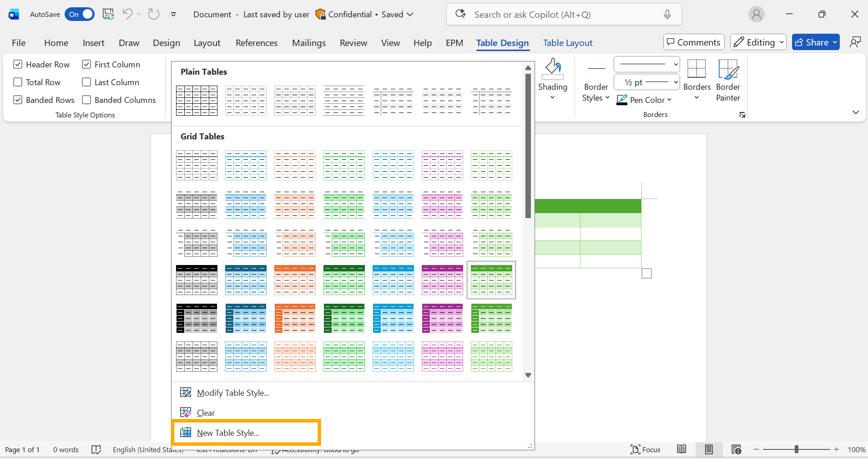868x459 pixels.
Task: Open the Editing mode dropdown
Action: (758, 42)
